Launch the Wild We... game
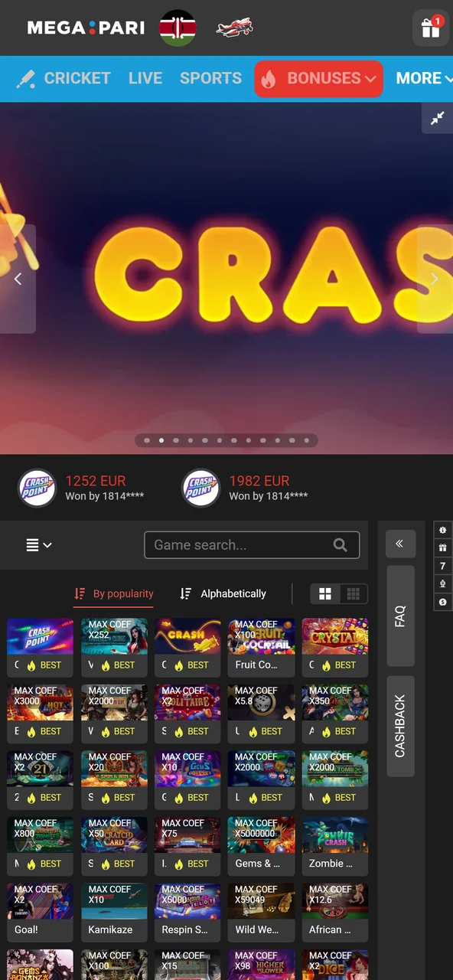The width and height of the screenshot is (453, 980). (261, 912)
